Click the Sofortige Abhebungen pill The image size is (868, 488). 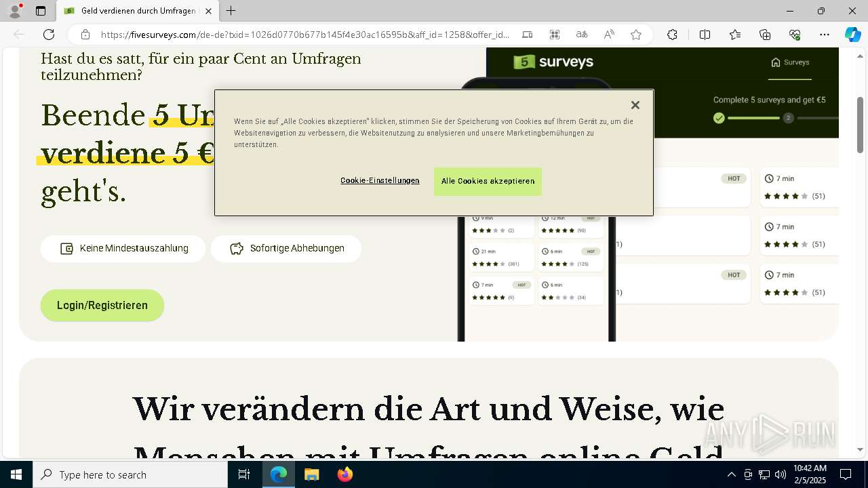pyautogui.click(x=286, y=249)
